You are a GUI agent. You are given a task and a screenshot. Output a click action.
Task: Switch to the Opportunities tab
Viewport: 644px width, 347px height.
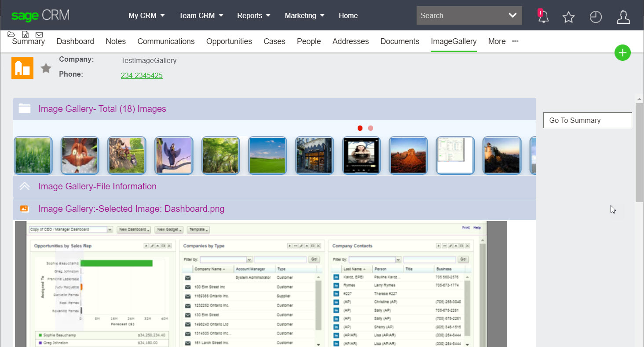pos(229,41)
